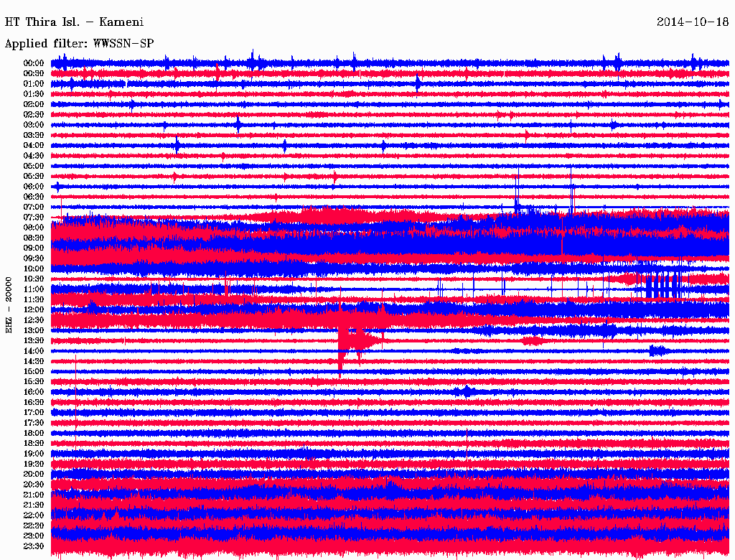
Task: Select the 21:30 time label
Action: pyautogui.click(x=34, y=505)
